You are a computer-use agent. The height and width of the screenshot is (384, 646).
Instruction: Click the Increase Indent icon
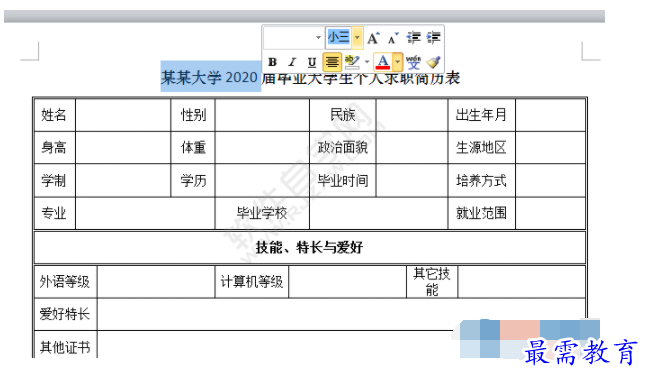pyautogui.click(x=433, y=38)
